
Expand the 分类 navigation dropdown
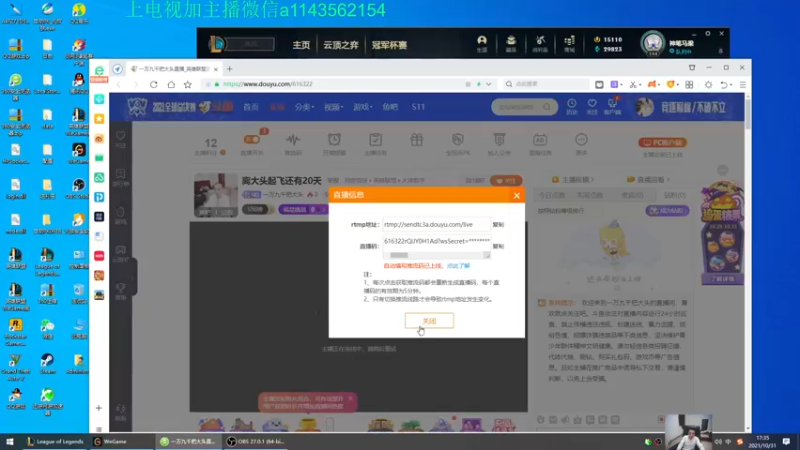pos(304,107)
